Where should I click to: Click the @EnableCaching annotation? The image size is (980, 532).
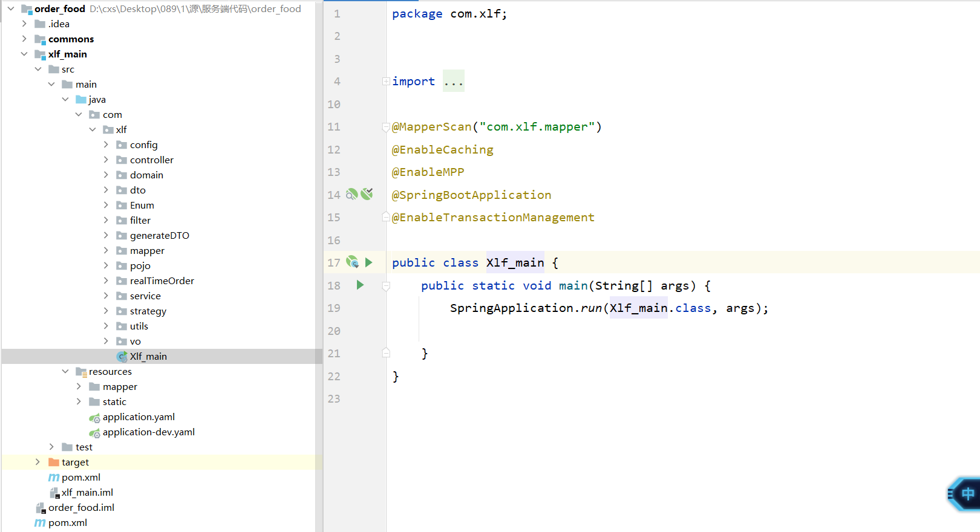(442, 149)
